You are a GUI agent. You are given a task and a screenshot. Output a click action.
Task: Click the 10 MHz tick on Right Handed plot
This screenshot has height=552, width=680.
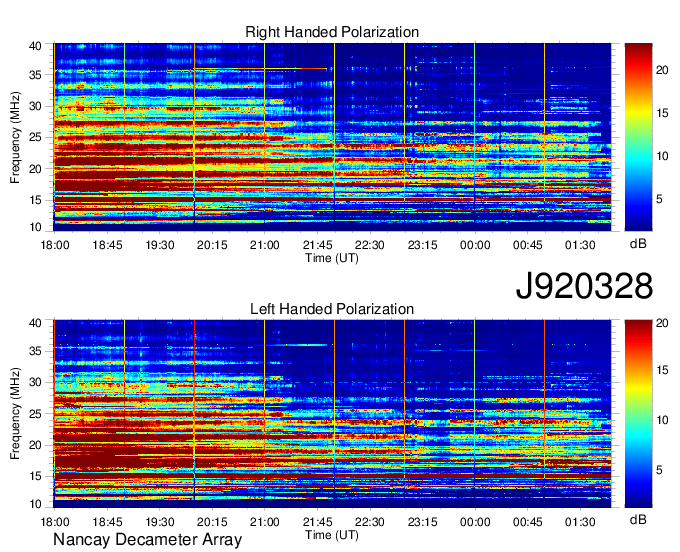pyautogui.click(x=35, y=227)
